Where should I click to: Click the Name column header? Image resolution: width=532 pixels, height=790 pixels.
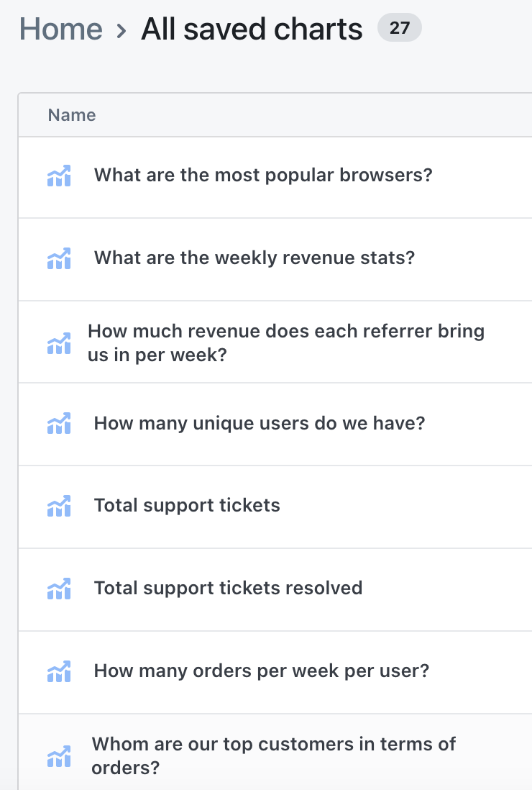71,115
